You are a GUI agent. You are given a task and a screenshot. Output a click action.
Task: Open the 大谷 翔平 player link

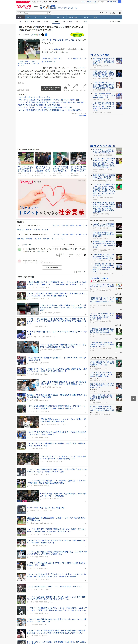[46, 239]
